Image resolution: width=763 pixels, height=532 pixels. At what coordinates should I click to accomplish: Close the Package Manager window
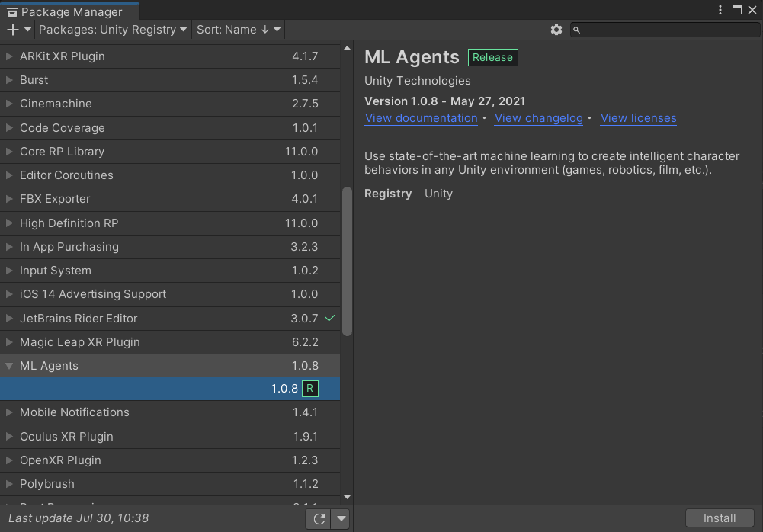tap(752, 10)
